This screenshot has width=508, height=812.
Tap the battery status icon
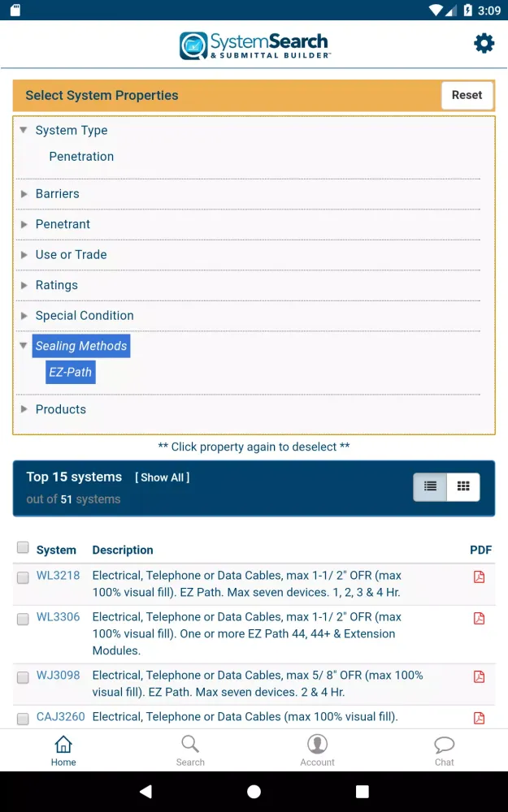(x=468, y=11)
